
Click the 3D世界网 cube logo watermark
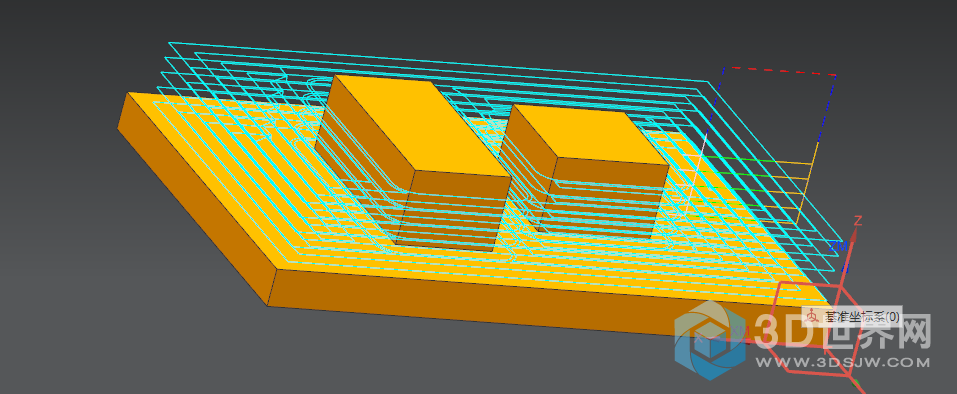pos(710,340)
